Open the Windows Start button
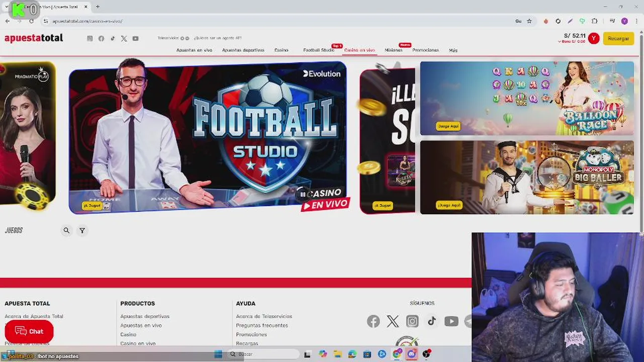This screenshot has width=644, height=362. click(218, 354)
